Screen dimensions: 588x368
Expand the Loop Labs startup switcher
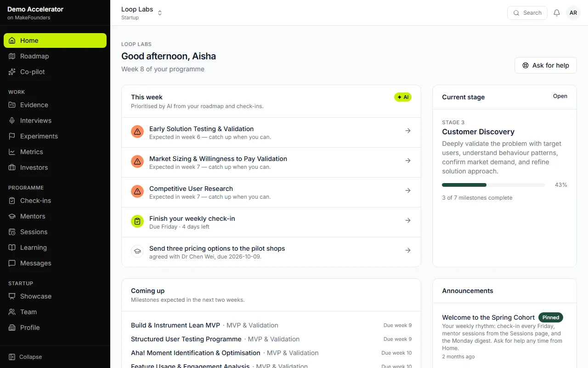(x=142, y=13)
